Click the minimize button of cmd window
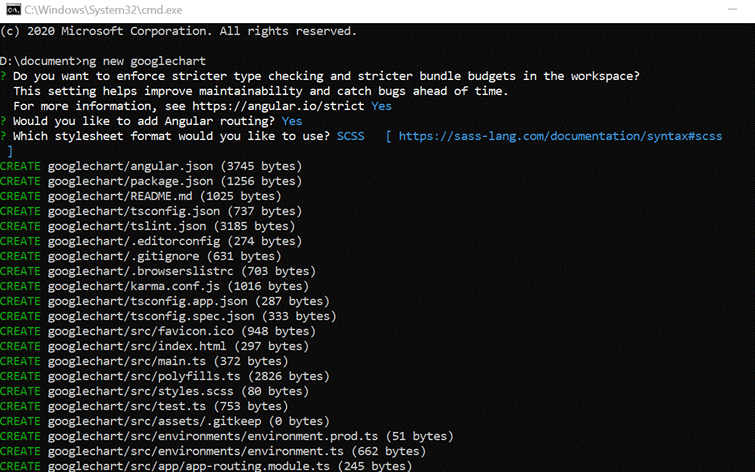The image size is (755, 472). (732, 10)
